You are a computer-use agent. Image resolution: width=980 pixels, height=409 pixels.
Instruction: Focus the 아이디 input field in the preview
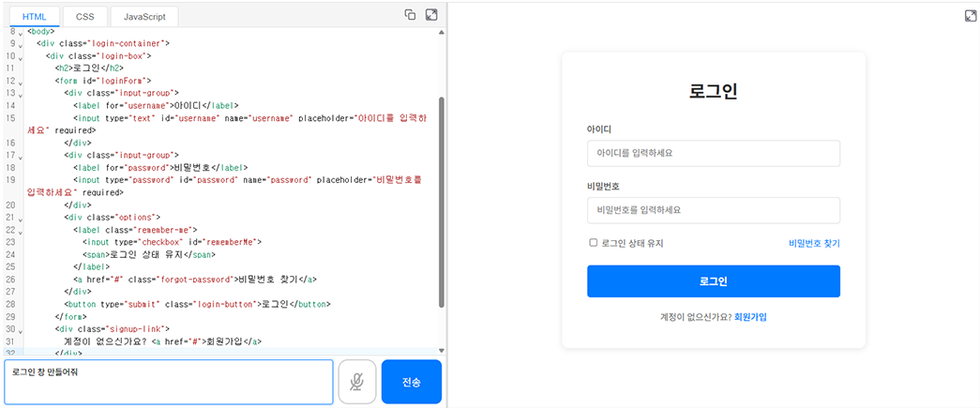(713, 153)
